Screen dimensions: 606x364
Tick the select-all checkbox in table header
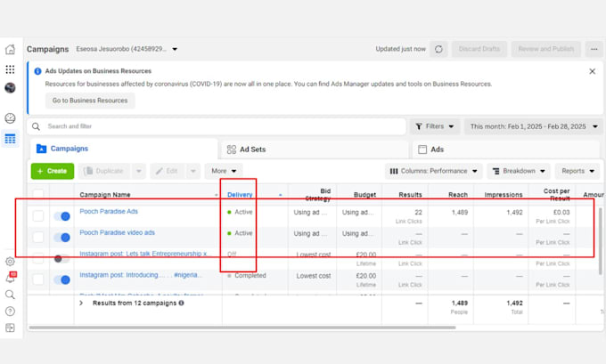pyautogui.click(x=37, y=194)
